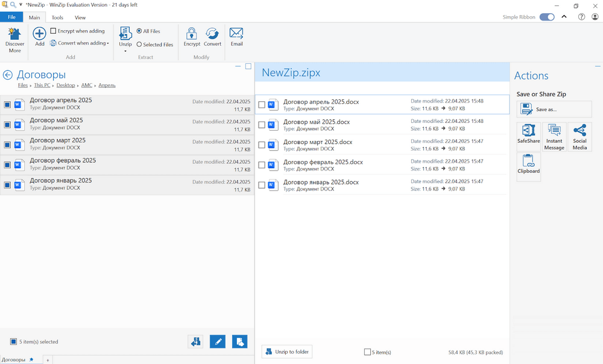
Task: Maximize the files pane with square icon
Action: [x=248, y=66]
